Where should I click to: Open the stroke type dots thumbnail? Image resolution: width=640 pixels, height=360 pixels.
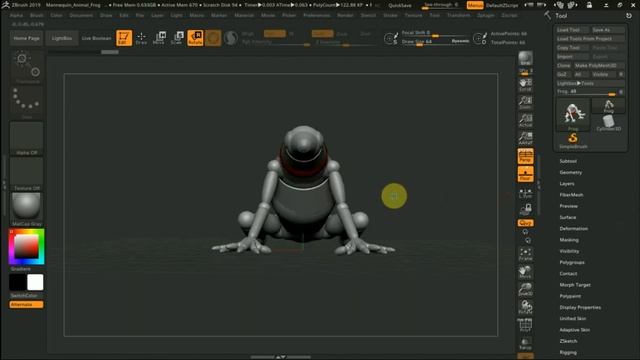click(x=27, y=102)
